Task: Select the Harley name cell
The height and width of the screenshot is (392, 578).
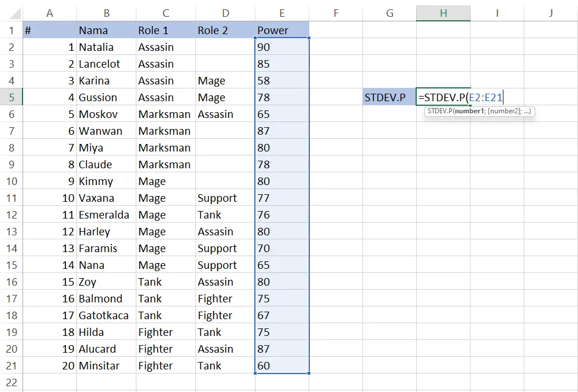Action: [106, 232]
